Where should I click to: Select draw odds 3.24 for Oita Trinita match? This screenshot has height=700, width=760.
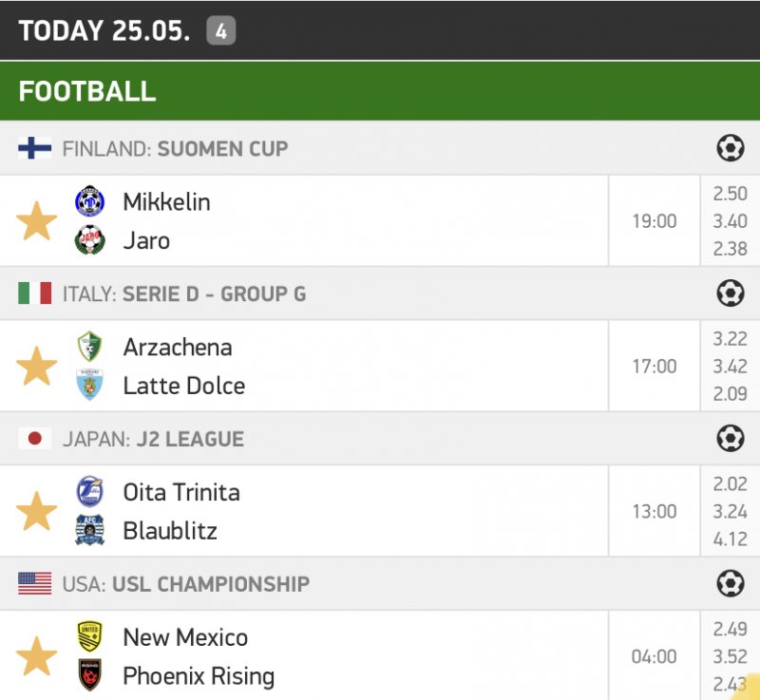click(x=730, y=511)
